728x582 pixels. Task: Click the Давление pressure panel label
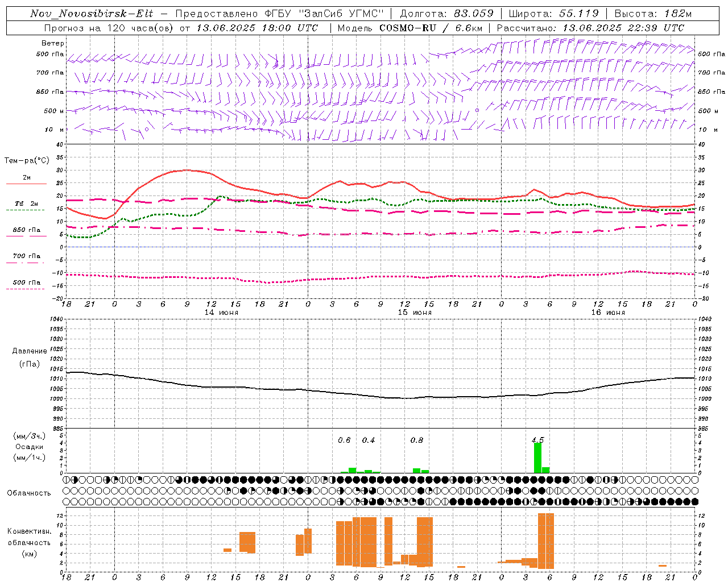coord(30,351)
